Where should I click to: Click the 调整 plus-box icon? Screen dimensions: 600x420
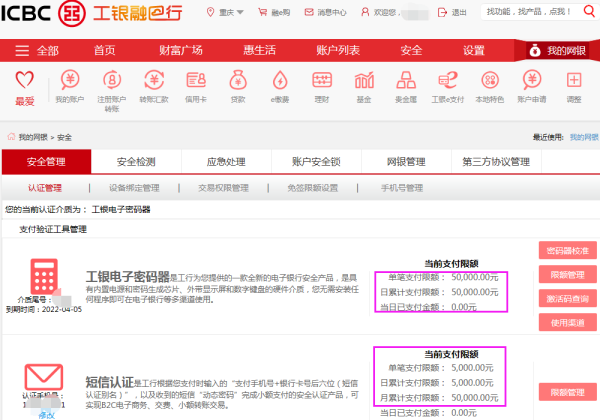(574, 80)
